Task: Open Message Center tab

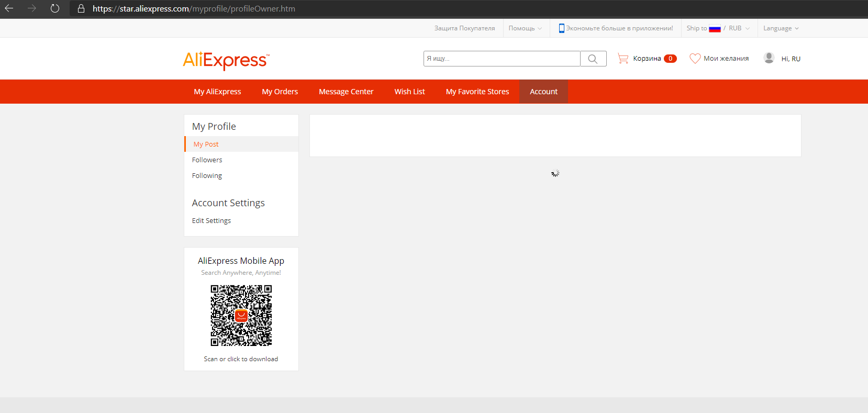Action: pos(346,92)
